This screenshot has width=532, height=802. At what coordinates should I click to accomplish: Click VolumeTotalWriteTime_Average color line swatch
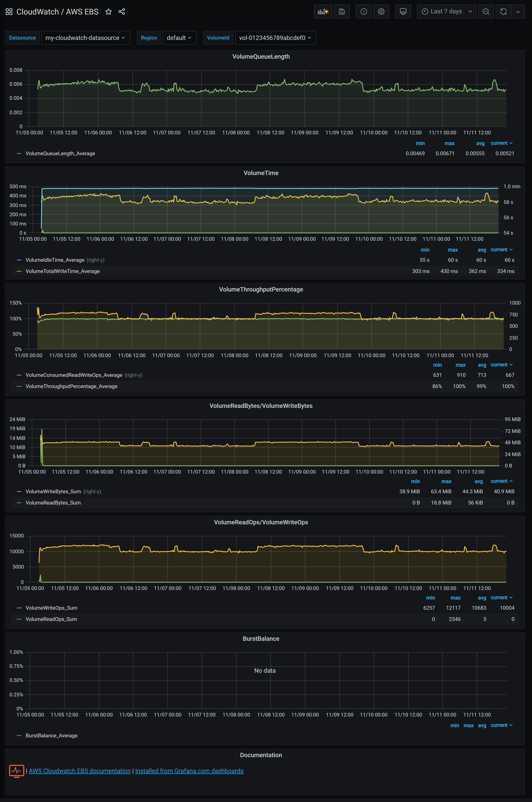(19, 271)
